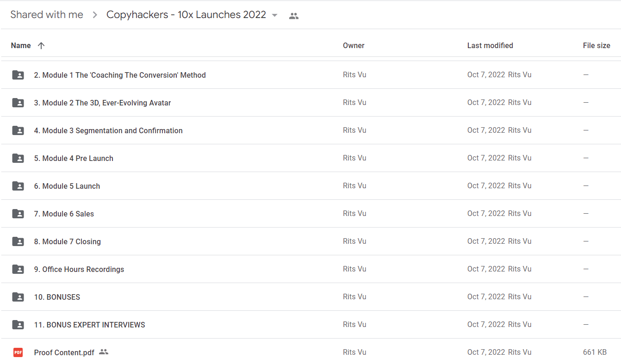Click the shared people icon beside folder title
This screenshot has width=621, height=364.
(293, 16)
